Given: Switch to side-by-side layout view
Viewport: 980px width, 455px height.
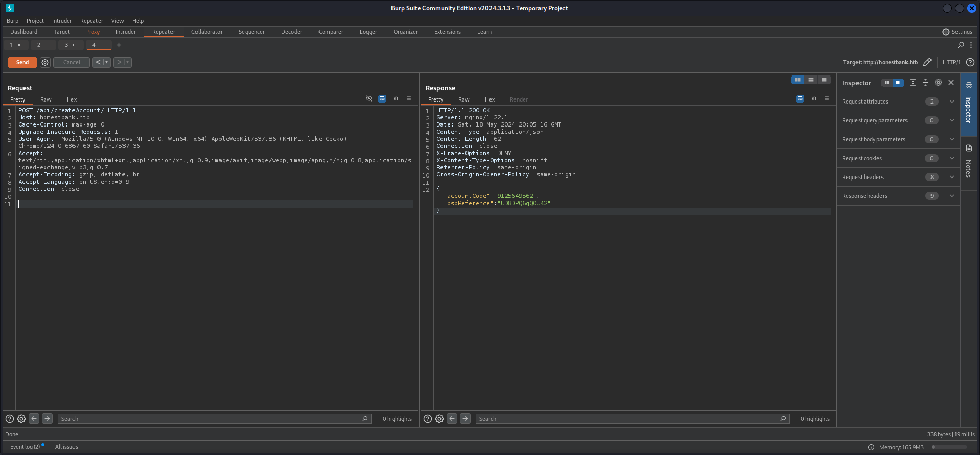Looking at the screenshot, I should pyautogui.click(x=797, y=80).
